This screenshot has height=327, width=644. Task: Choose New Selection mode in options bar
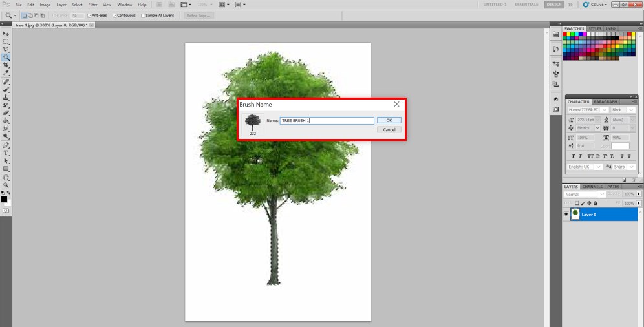point(24,16)
